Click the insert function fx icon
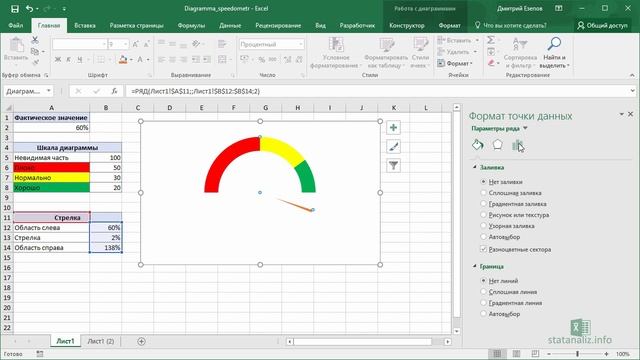The height and width of the screenshot is (360, 640). pos(114,91)
